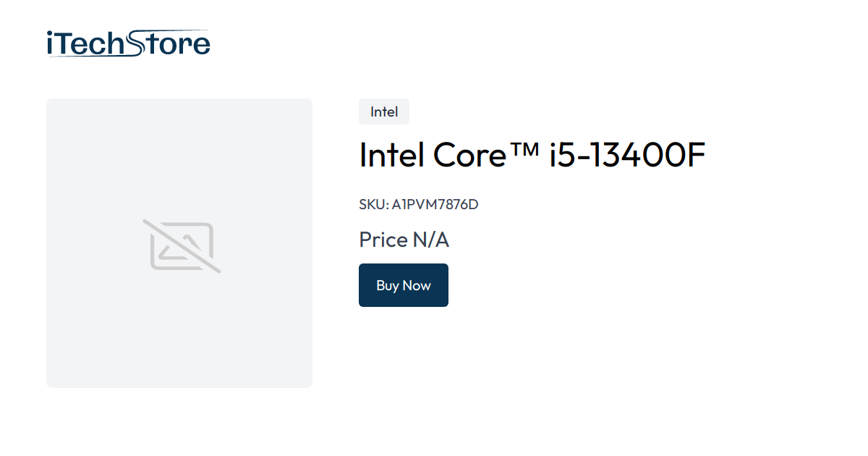The width and height of the screenshot is (868, 456).
Task: Click the center of the Buy Now label
Action: tap(404, 284)
